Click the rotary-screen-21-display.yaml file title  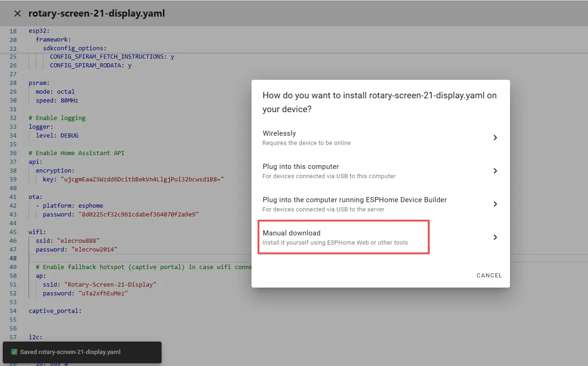click(x=96, y=13)
